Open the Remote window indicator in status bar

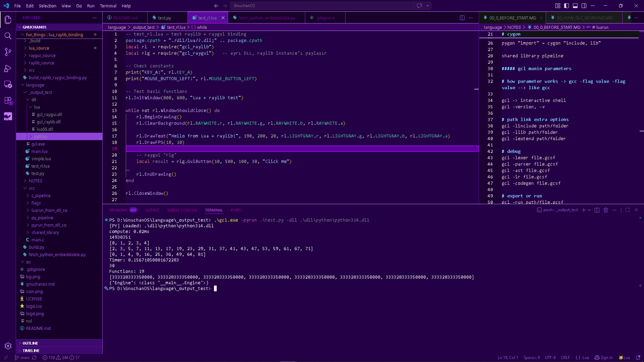click(6, 358)
